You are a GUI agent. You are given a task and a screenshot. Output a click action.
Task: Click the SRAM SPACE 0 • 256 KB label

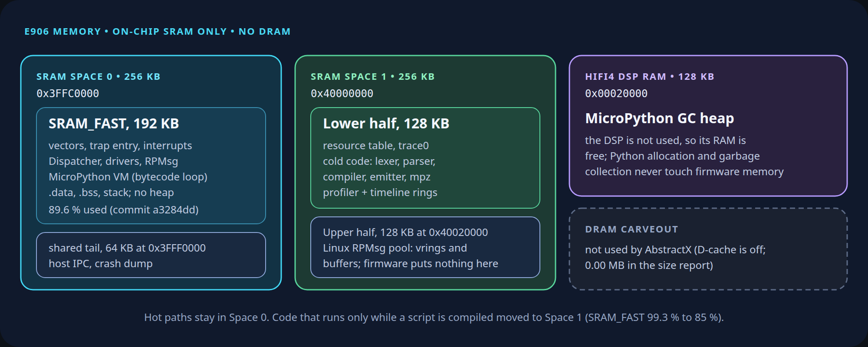pos(99,77)
